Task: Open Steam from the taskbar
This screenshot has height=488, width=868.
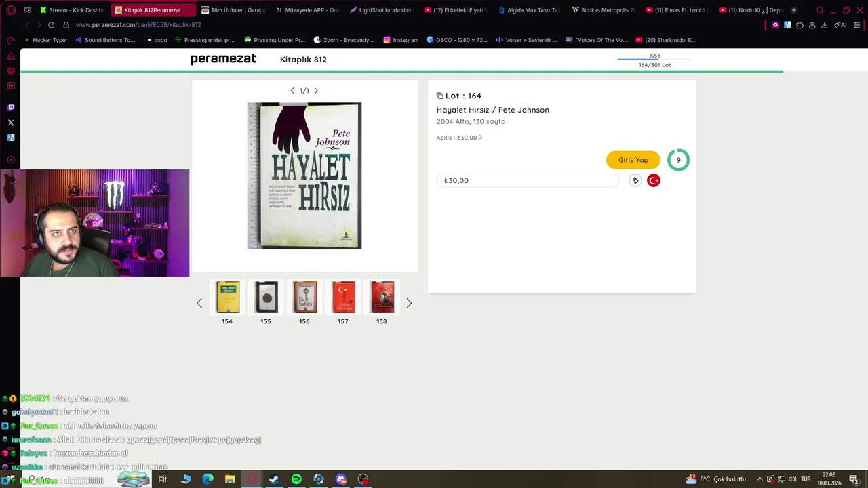Action: coord(274,479)
